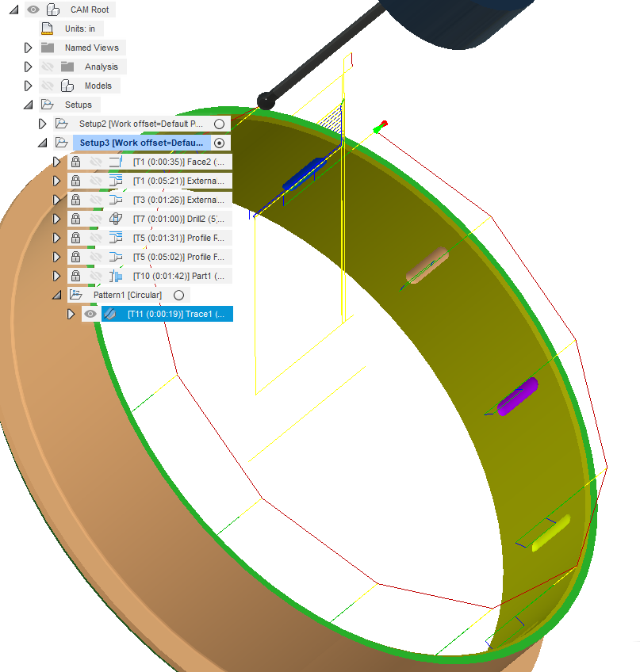Click the lock icon on the Face2 operation

click(x=75, y=162)
